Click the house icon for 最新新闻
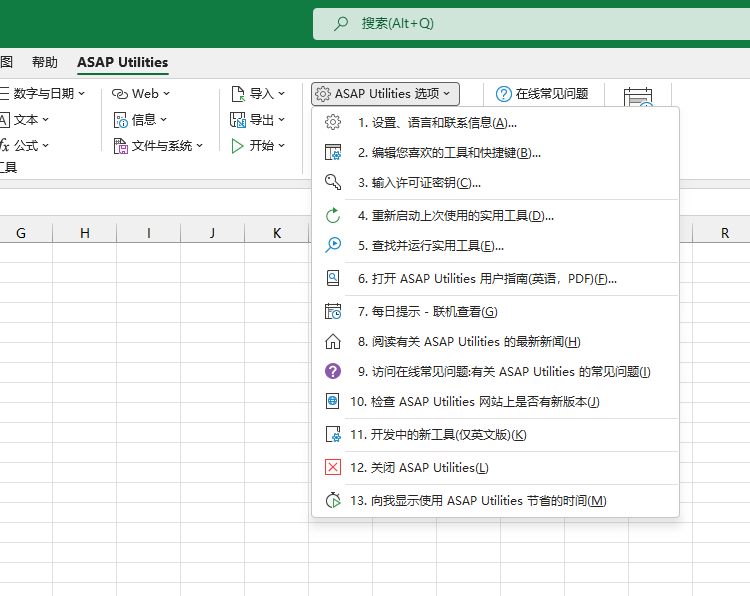This screenshot has width=750, height=596. click(x=333, y=342)
